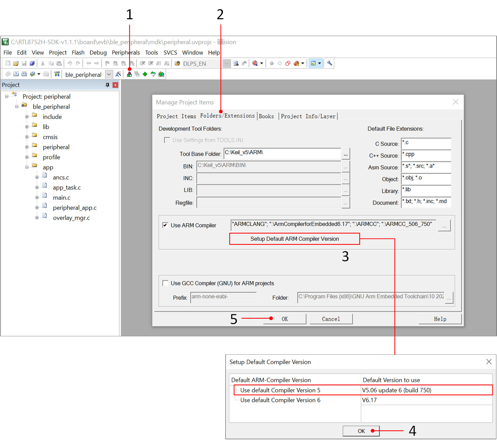
Task: Expand the main.c file node
Action: (x=37, y=197)
